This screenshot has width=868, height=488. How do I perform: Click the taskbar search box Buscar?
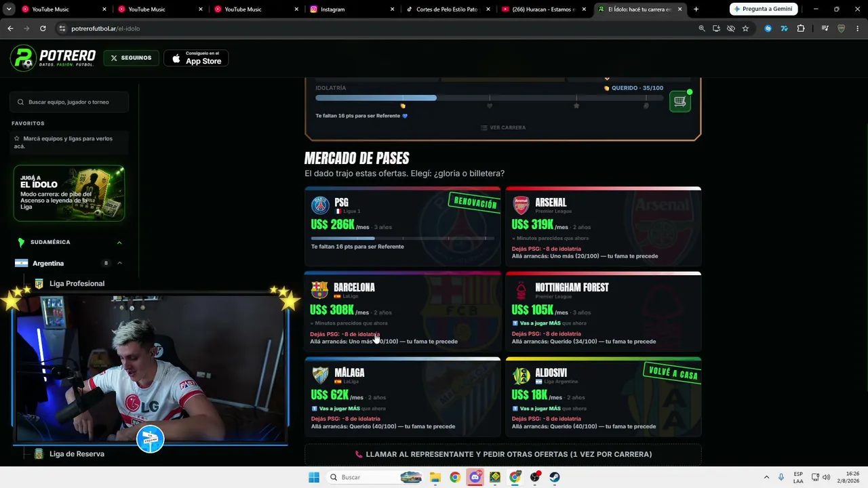[x=374, y=477]
